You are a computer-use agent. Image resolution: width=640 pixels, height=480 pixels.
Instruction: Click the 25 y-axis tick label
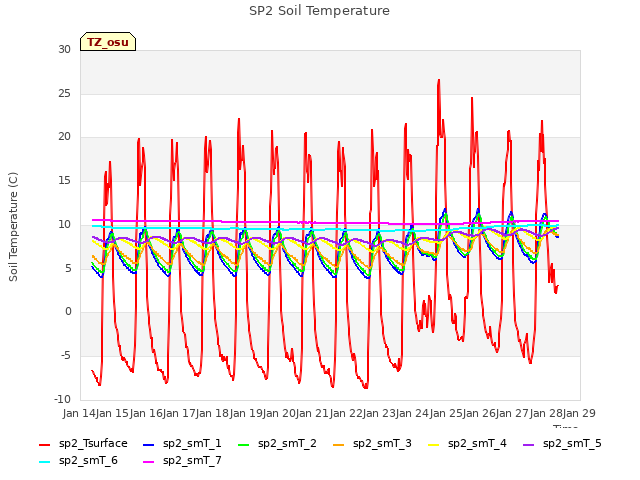64,93
